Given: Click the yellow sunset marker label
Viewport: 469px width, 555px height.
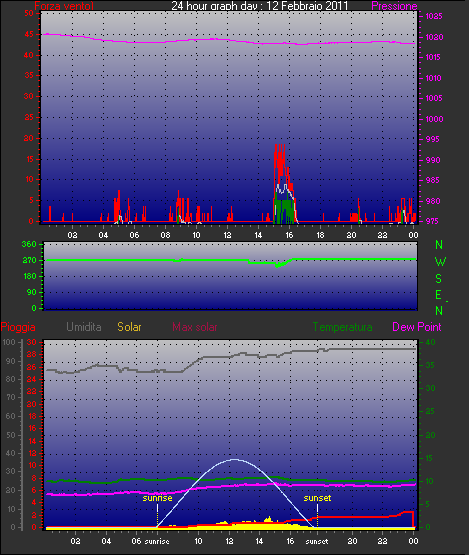Looking at the screenshot, I should point(317,498).
